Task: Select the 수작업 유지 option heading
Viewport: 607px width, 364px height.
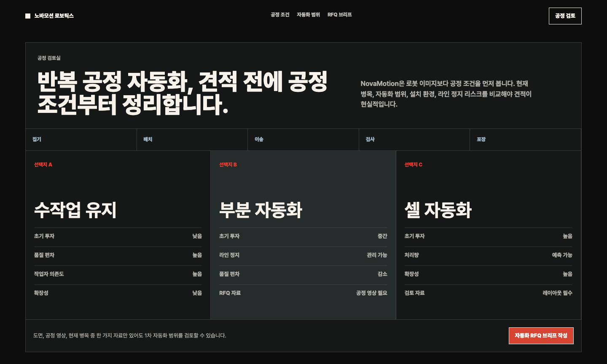Action: coord(75,210)
